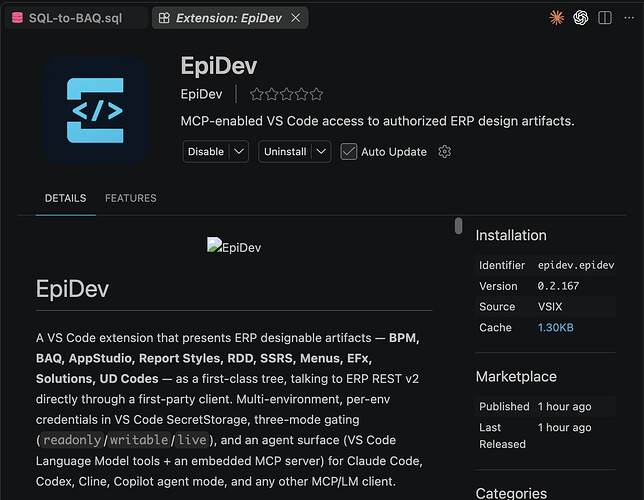Click the writable code label in readme
This screenshot has height=500, width=644.
point(139,440)
